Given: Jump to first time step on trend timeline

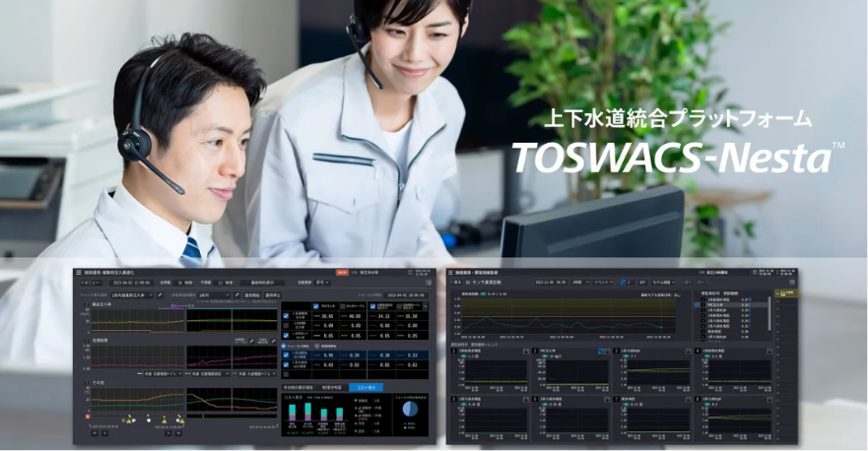Looking at the screenshot, I should point(95,433).
